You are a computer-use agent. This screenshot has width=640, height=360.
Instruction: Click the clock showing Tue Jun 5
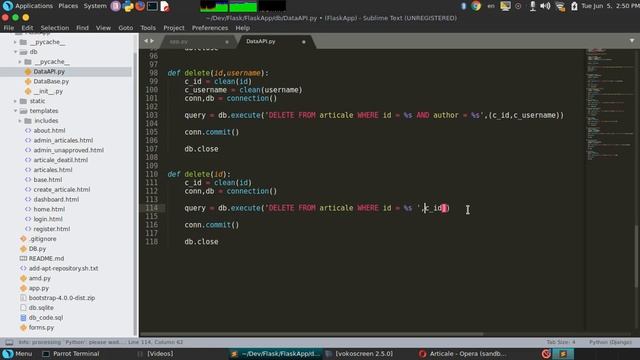point(610,6)
